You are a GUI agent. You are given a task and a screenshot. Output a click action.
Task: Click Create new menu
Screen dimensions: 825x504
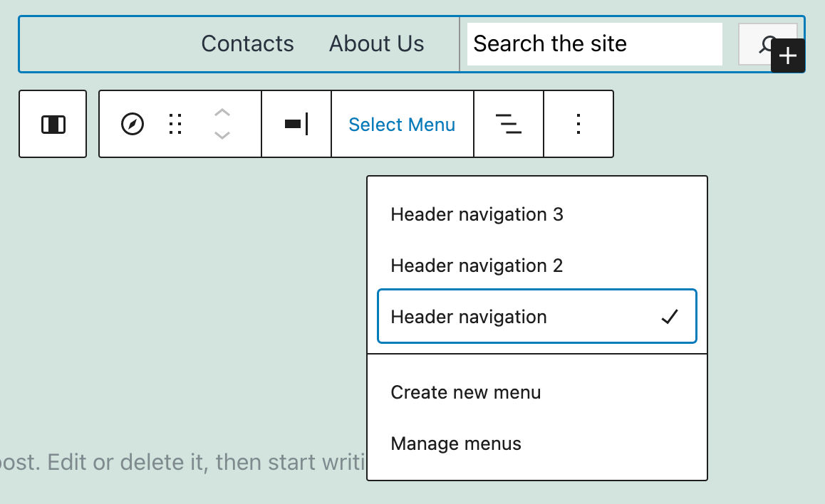466,392
